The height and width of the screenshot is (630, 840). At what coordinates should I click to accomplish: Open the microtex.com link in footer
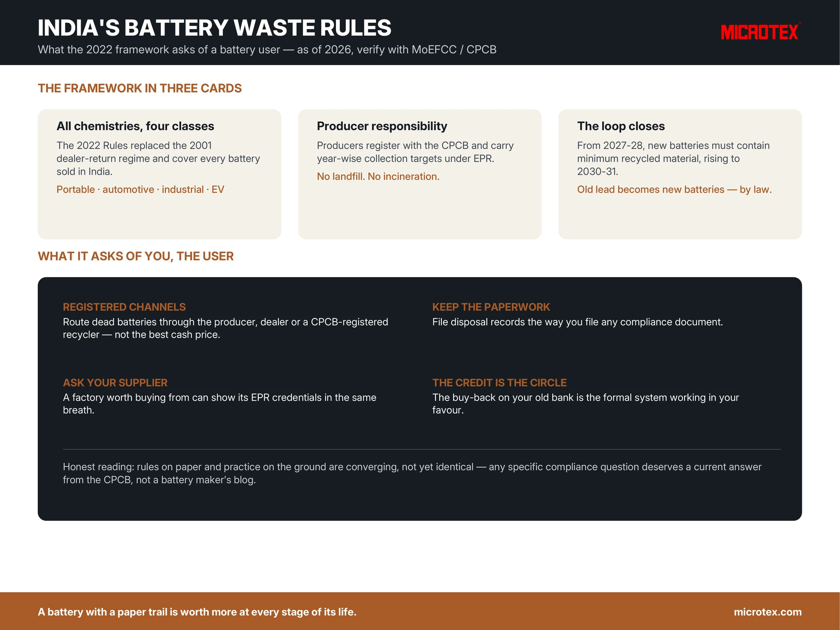pyautogui.click(x=768, y=612)
